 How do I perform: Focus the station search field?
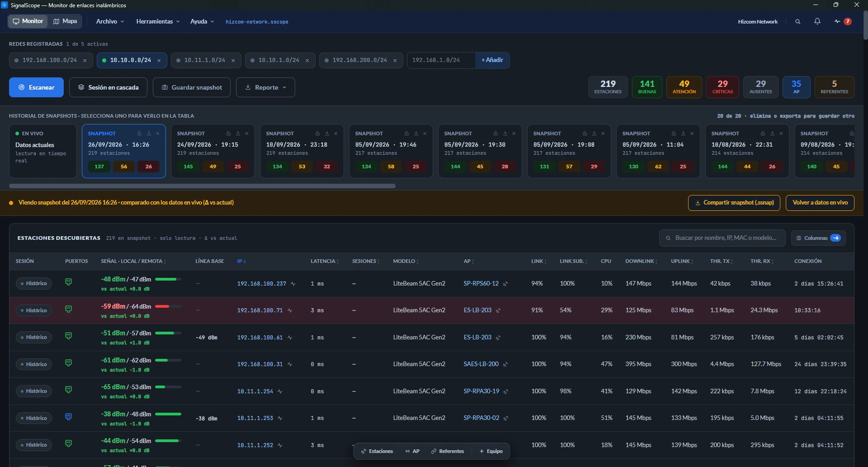coord(722,238)
